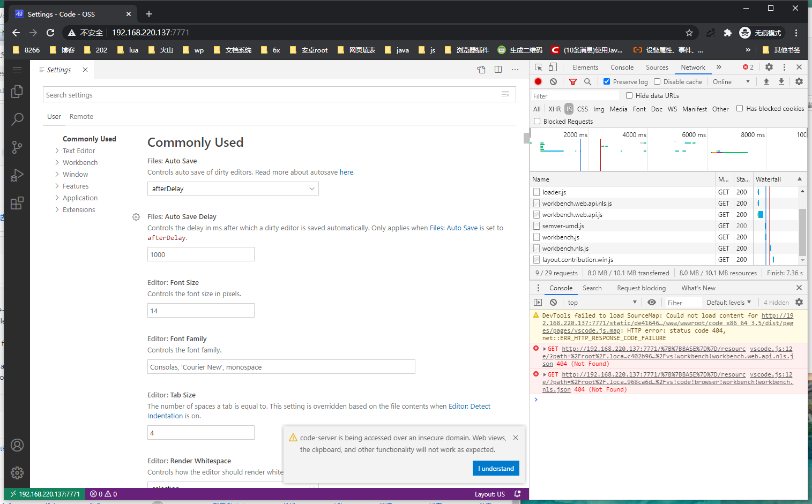
Task: Open the Request blocking drawer tab
Action: (x=642, y=288)
